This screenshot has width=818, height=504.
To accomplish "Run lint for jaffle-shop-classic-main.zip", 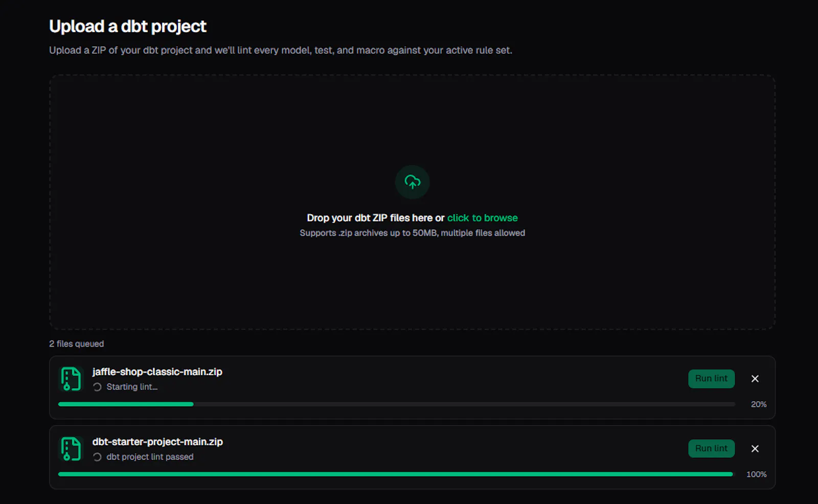I will pos(711,379).
